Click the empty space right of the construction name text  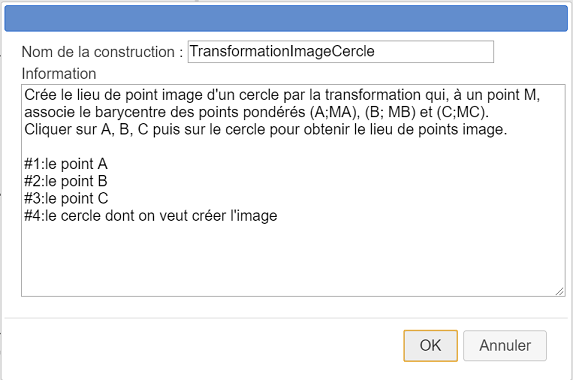433,52
